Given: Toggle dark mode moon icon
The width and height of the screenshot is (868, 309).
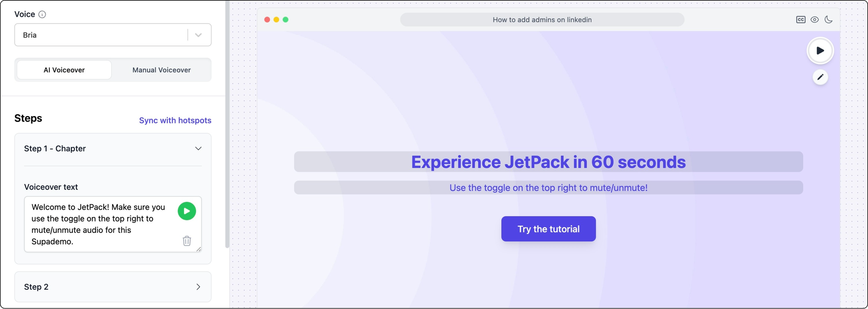Looking at the screenshot, I should 829,20.
